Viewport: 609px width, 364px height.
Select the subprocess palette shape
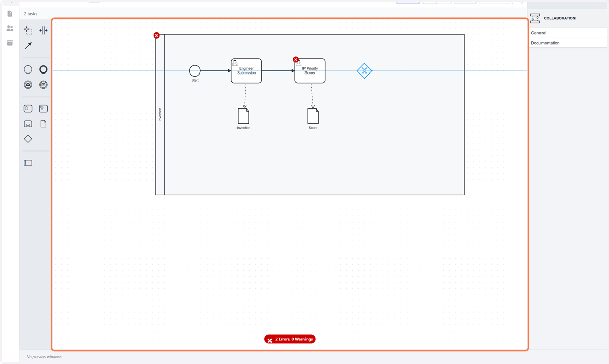tap(28, 124)
